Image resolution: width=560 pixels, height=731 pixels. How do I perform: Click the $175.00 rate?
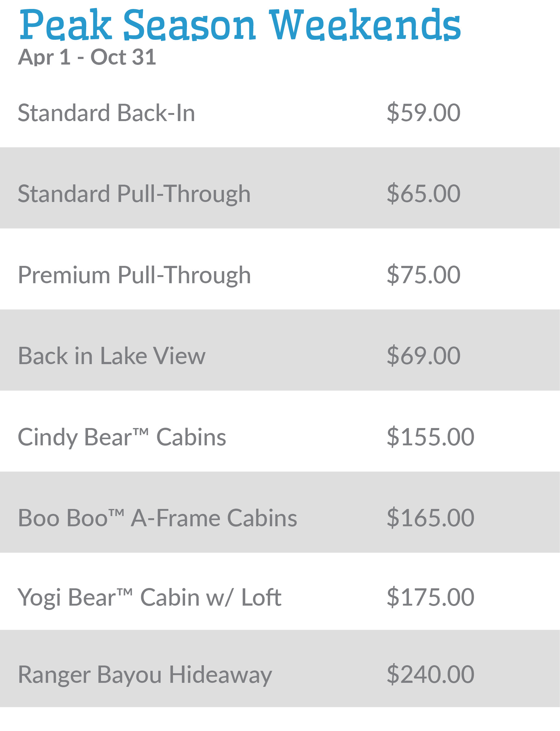(x=430, y=597)
